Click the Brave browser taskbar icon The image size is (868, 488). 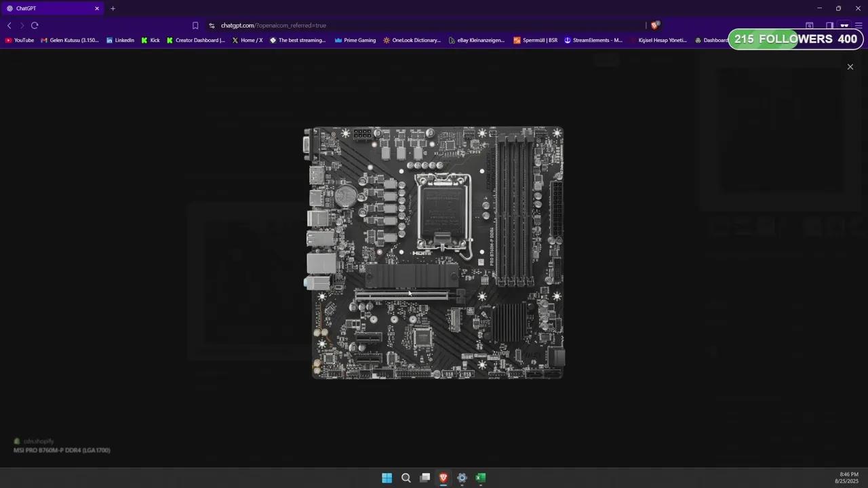443,478
